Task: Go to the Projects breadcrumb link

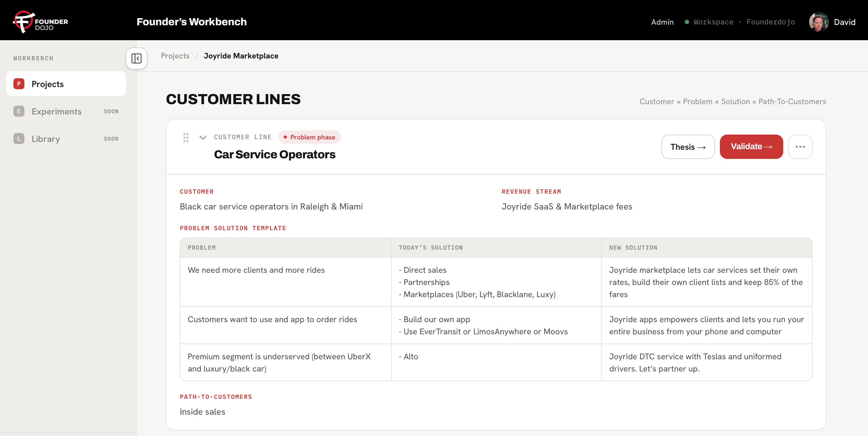Action: tap(175, 56)
